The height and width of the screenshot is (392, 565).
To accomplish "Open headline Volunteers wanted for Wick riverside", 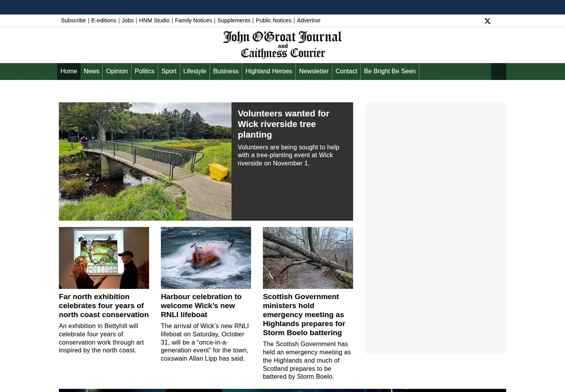I will (283, 124).
